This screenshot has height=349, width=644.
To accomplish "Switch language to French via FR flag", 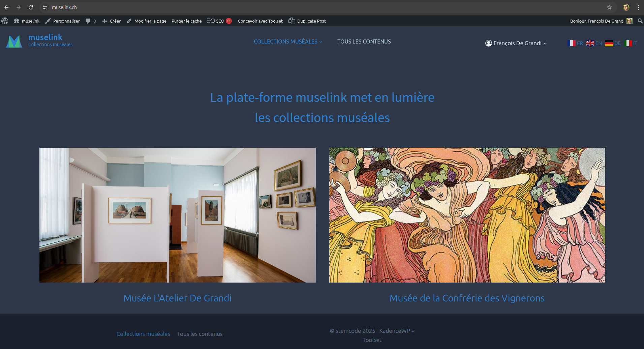I will click(575, 43).
